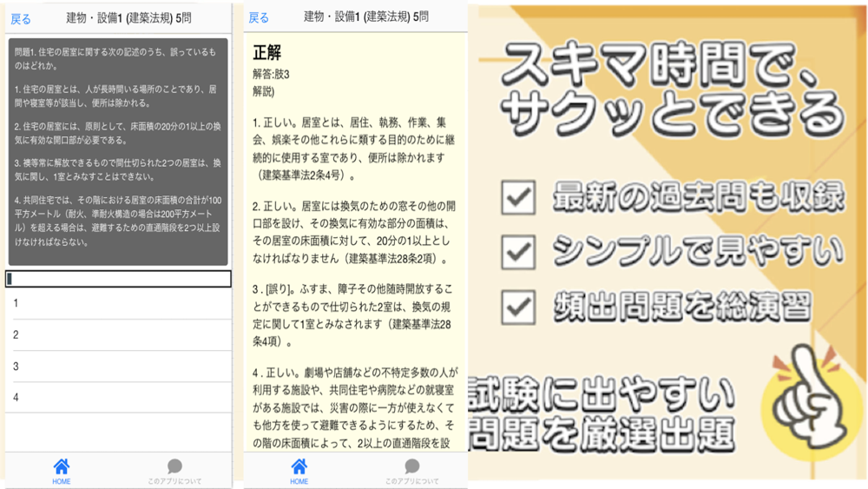Click the 正解 heading
The width and height of the screenshot is (868, 489).
(266, 53)
